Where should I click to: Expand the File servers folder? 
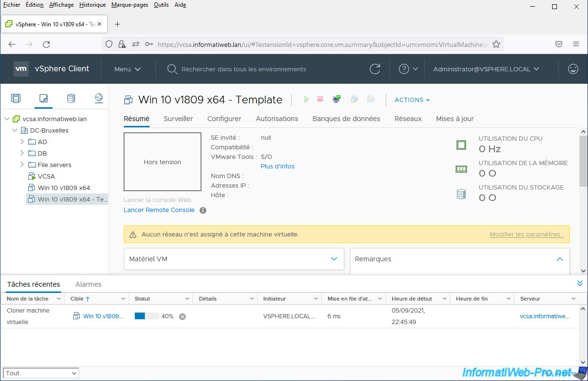point(22,165)
